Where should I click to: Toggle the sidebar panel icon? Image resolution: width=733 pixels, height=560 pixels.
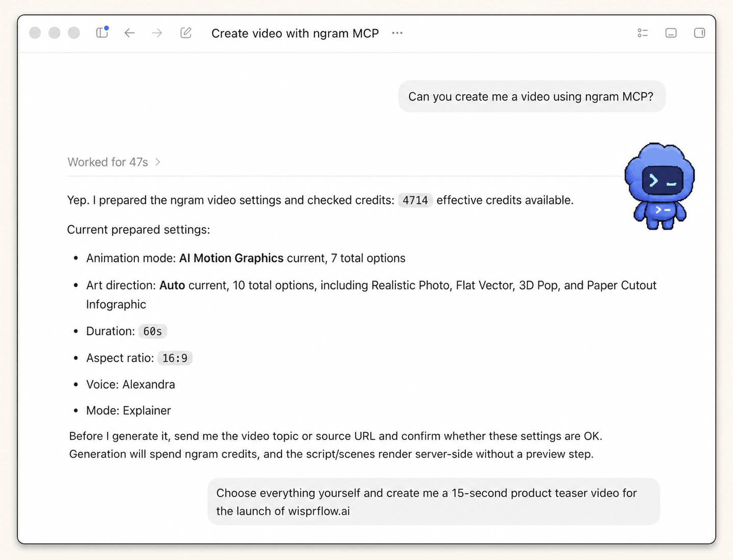tap(102, 32)
